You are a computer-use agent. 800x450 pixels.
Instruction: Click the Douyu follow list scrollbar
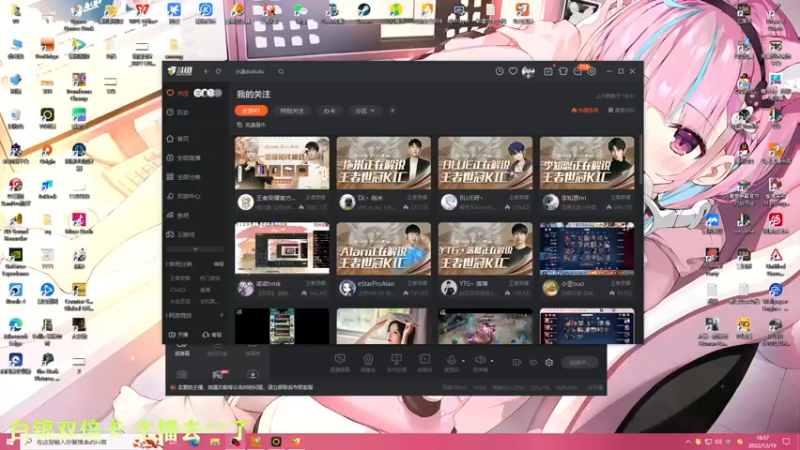point(640,161)
